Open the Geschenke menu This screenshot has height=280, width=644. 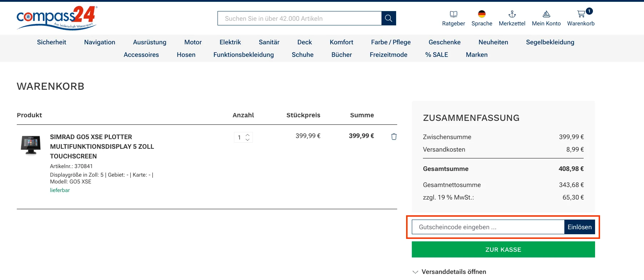click(x=445, y=42)
